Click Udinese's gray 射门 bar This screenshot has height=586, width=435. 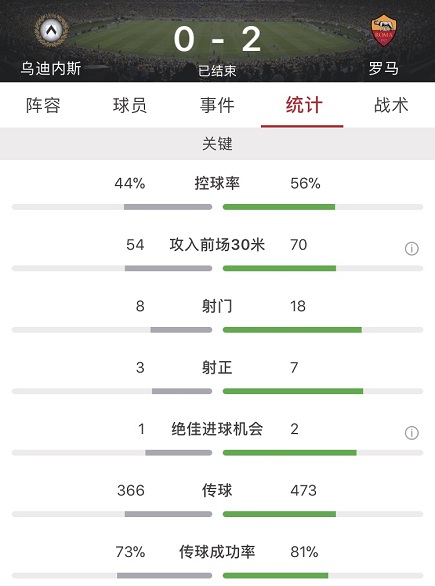(181, 330)
